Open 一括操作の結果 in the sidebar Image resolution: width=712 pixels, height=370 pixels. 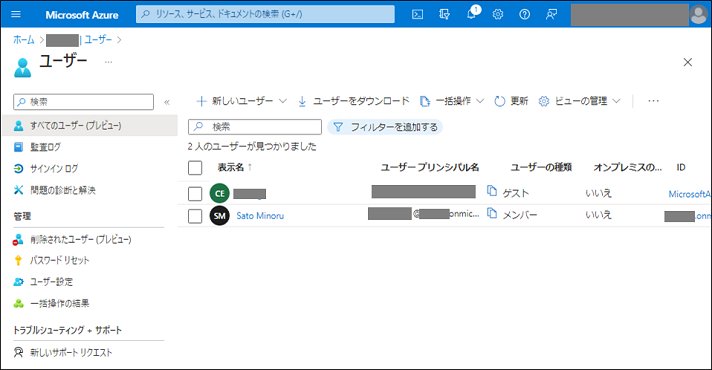click(x=59, y=303)
